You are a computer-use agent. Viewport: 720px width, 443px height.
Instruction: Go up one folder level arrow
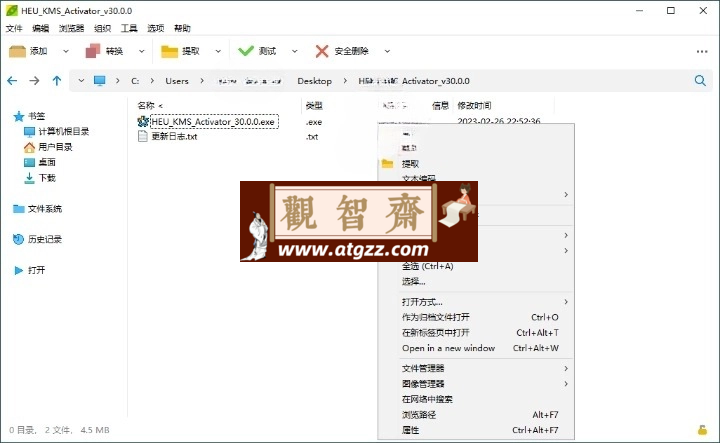(x=56, y=81)
